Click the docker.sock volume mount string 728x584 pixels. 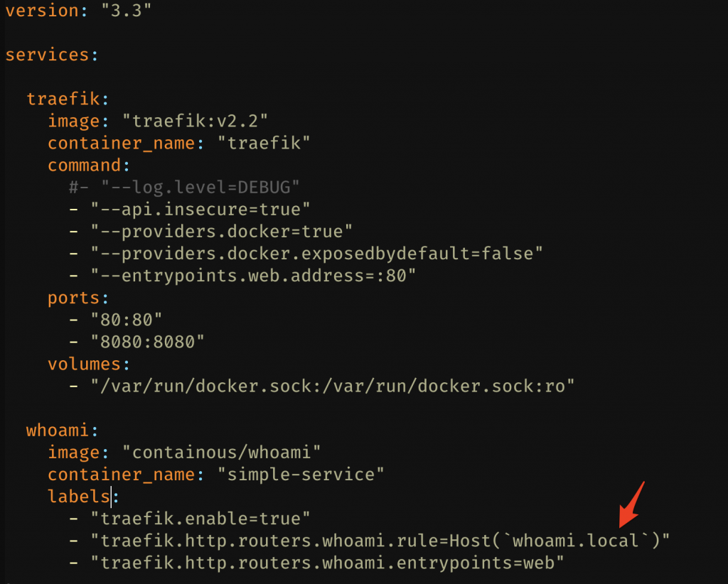[332, 386]
